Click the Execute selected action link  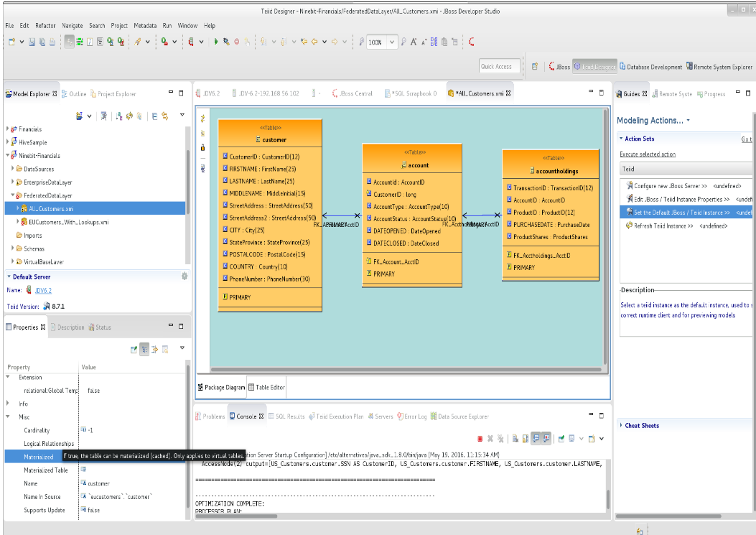pos(646,154)
